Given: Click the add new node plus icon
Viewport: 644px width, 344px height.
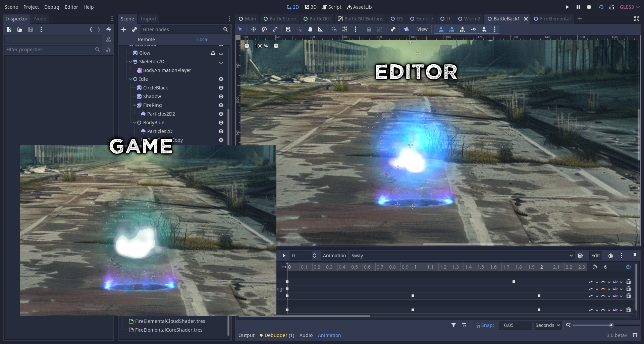Looking at the screenshot, I should pyautogui.click(x=124, y=29).
